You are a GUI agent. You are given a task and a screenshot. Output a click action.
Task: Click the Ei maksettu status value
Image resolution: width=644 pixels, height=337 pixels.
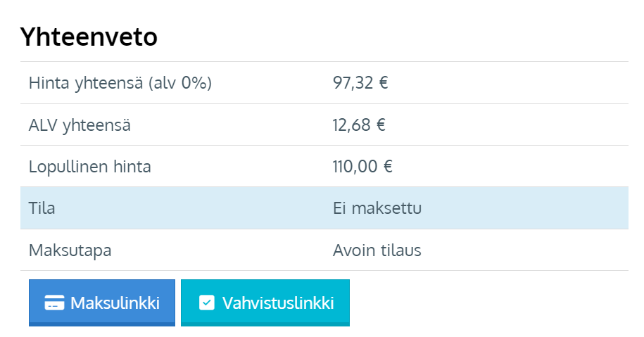[377, 208]
